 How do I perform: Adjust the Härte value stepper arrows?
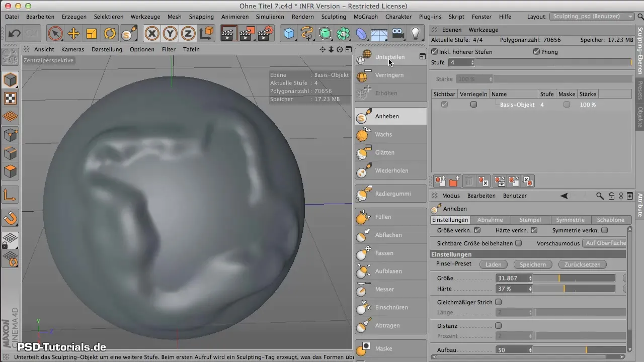(x=530, y=289)
